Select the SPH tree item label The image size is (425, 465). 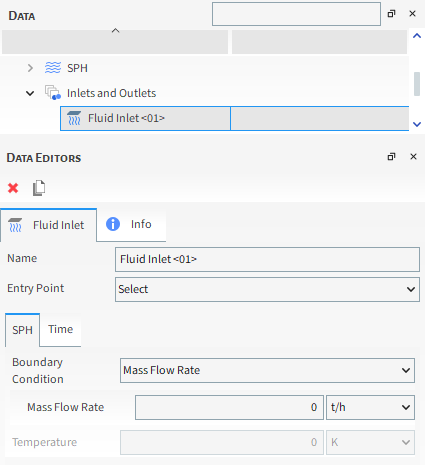77,68
